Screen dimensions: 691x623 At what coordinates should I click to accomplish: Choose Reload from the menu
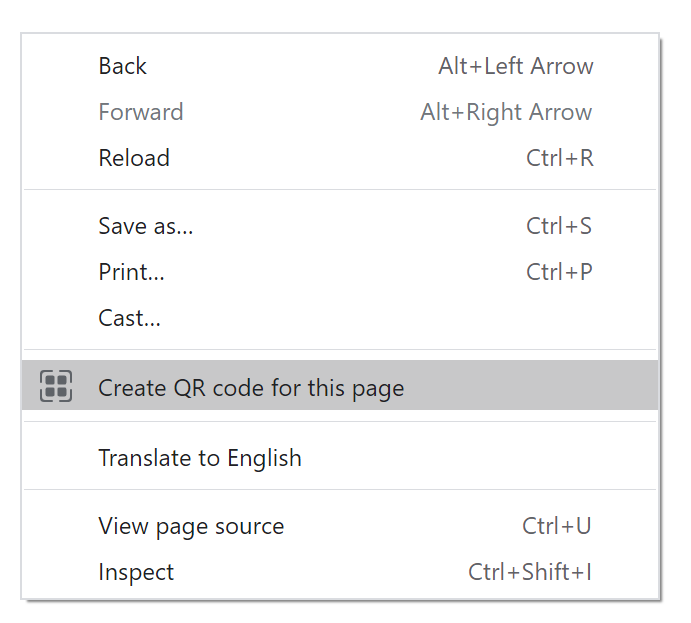pos(134,158)
